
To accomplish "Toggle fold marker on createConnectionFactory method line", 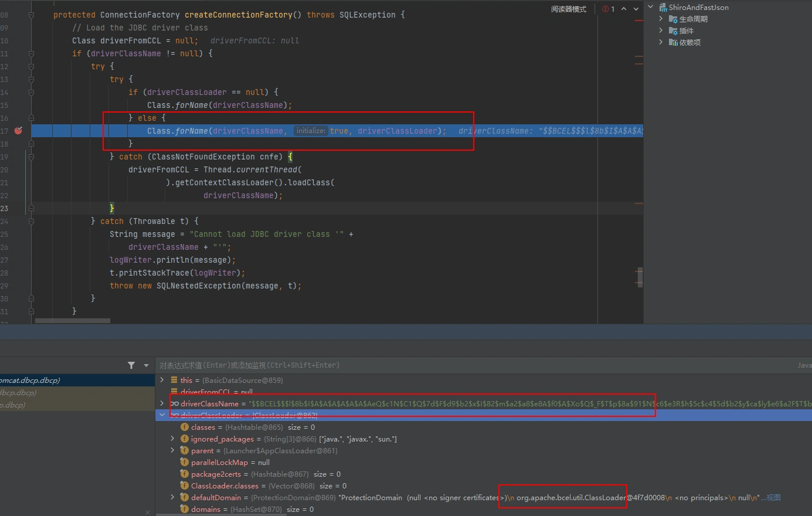I will click(31, 15).
